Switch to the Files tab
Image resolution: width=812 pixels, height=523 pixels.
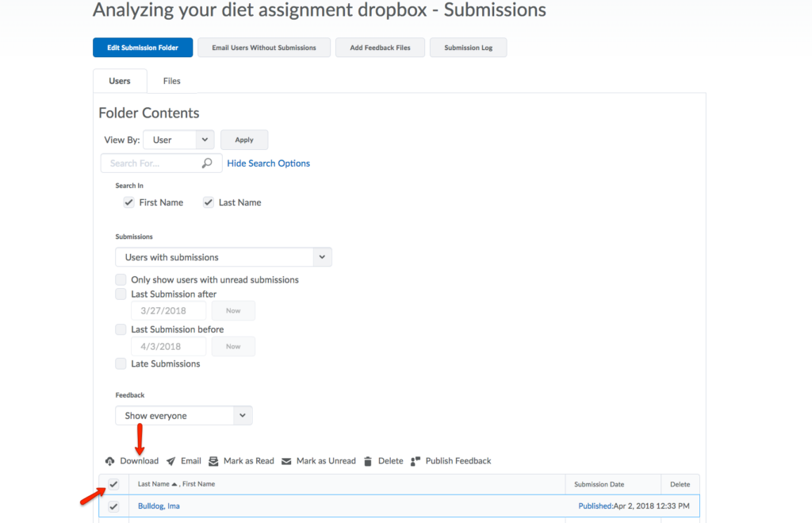click(x=171, y=81)
